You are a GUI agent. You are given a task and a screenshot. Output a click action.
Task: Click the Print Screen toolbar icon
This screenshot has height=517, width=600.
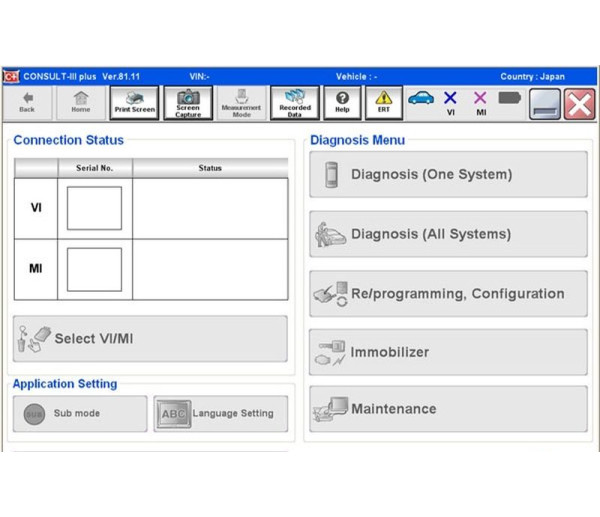click(134, 103)
